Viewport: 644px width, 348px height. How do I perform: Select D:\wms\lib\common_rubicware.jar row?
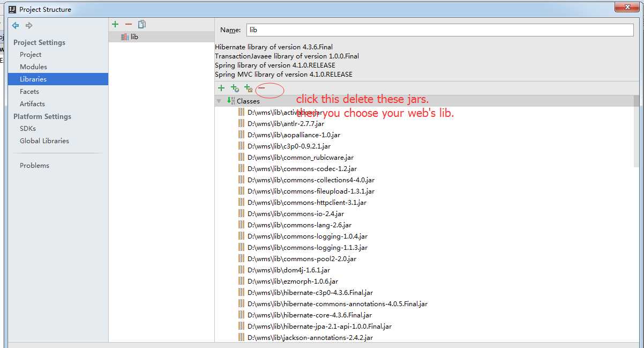tap(301, 157)
